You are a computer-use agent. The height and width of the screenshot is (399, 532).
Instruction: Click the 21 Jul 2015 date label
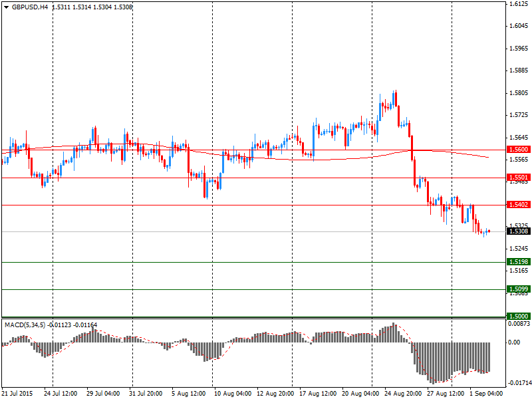coord(17,394)
